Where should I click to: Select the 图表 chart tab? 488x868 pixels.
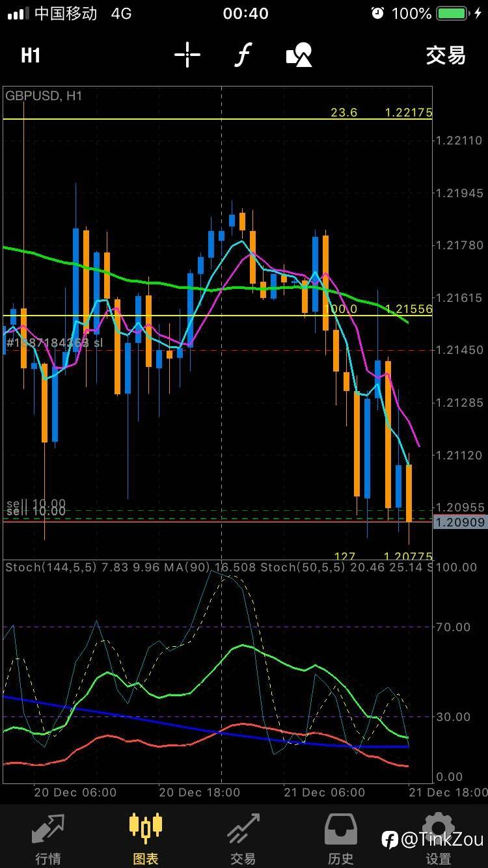[x=146, y=839]
